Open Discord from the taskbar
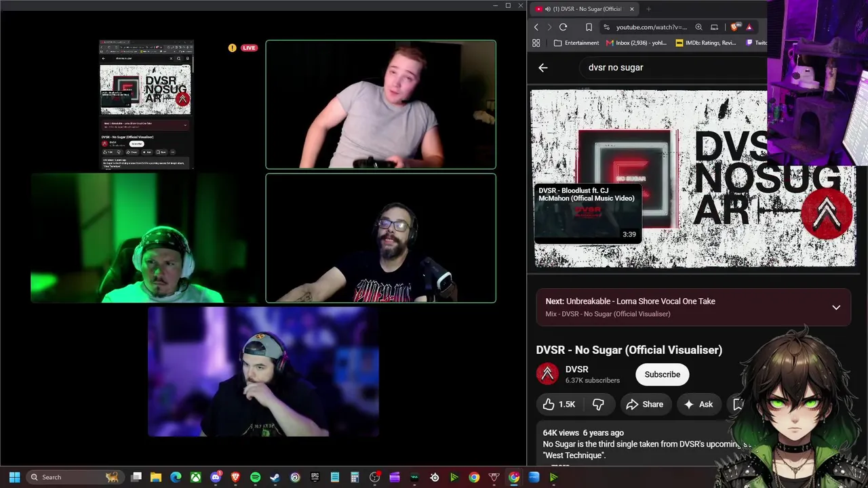 coord(216,477)
